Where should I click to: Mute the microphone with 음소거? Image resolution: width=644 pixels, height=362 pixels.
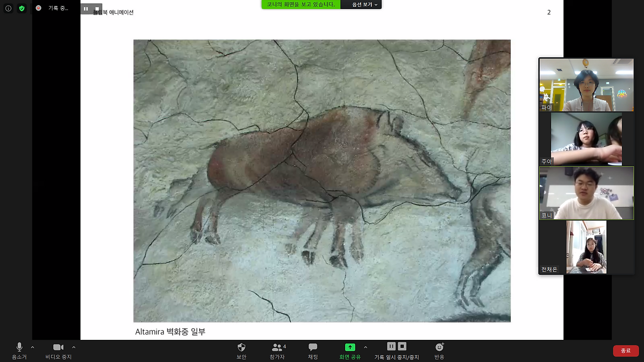coord(19,351)
